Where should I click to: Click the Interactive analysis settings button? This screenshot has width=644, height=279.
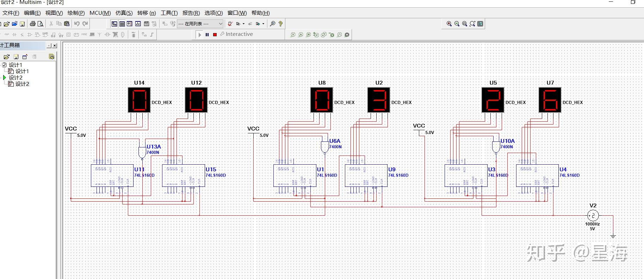pos(236,34)
